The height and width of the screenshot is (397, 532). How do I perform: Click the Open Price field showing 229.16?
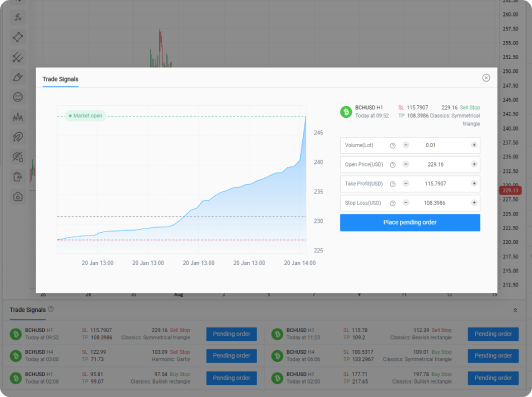[x=435, y=165]
